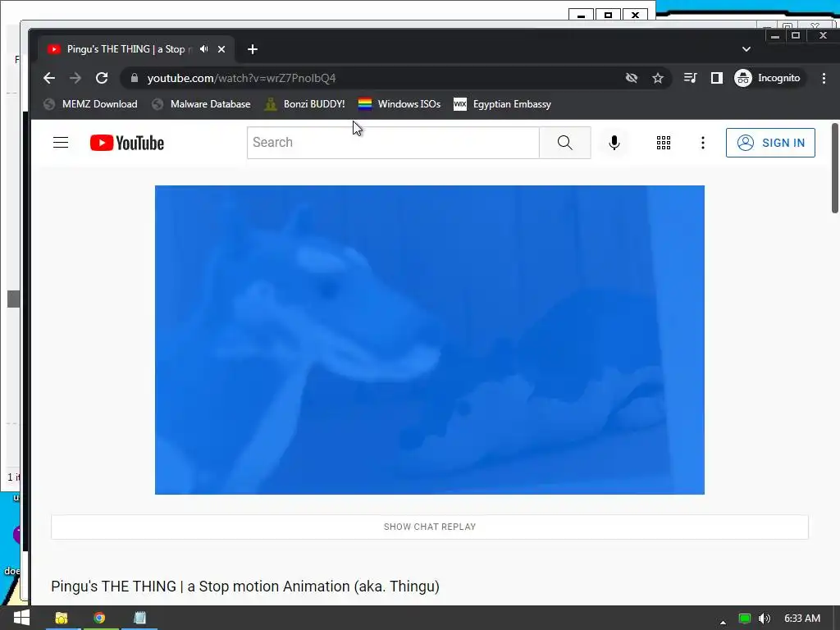840x630 pixels.
Task: Mute the tab via its speaker icon
Action: coord(204,48)
